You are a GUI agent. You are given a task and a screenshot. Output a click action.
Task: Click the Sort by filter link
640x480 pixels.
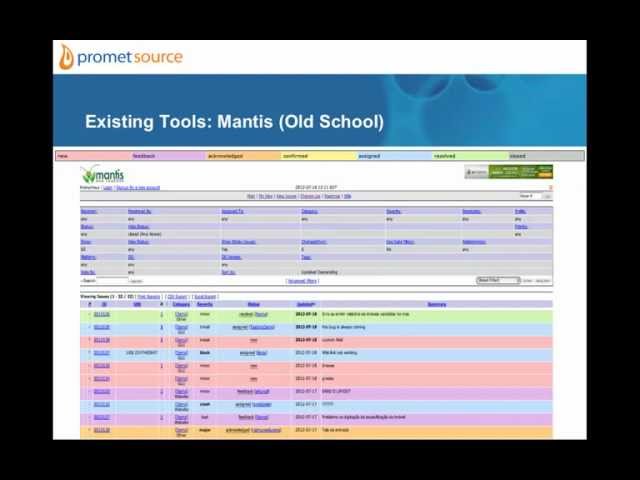[229, 272]
